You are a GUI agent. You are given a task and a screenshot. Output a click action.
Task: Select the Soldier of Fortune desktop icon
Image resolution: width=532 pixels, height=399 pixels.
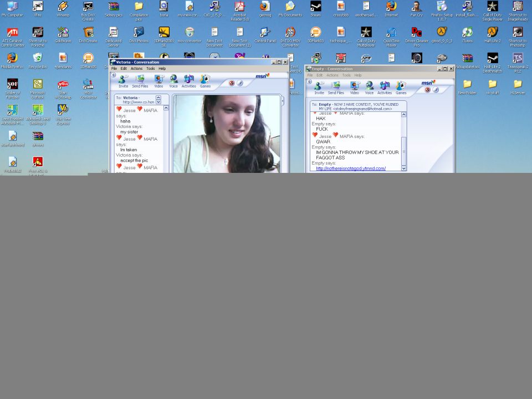pyautogui.click(x=13, y=89)
